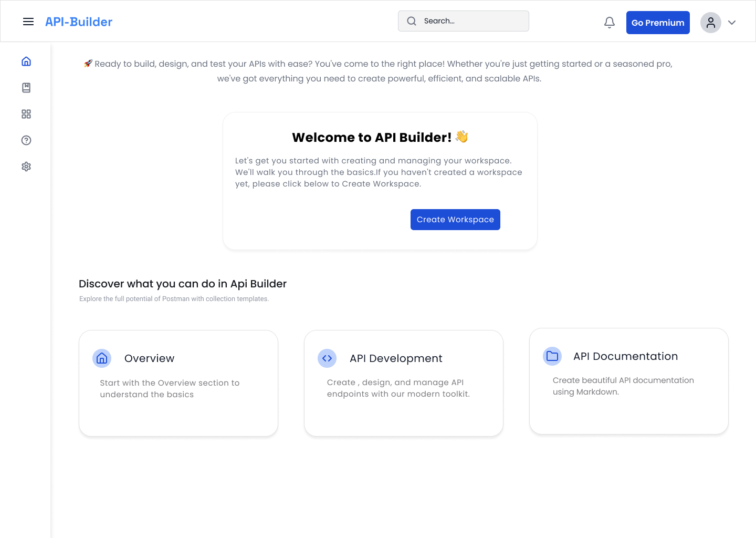756x538 pixels.
Task: Click the API-Builder logo text
Action: (79, 22)
